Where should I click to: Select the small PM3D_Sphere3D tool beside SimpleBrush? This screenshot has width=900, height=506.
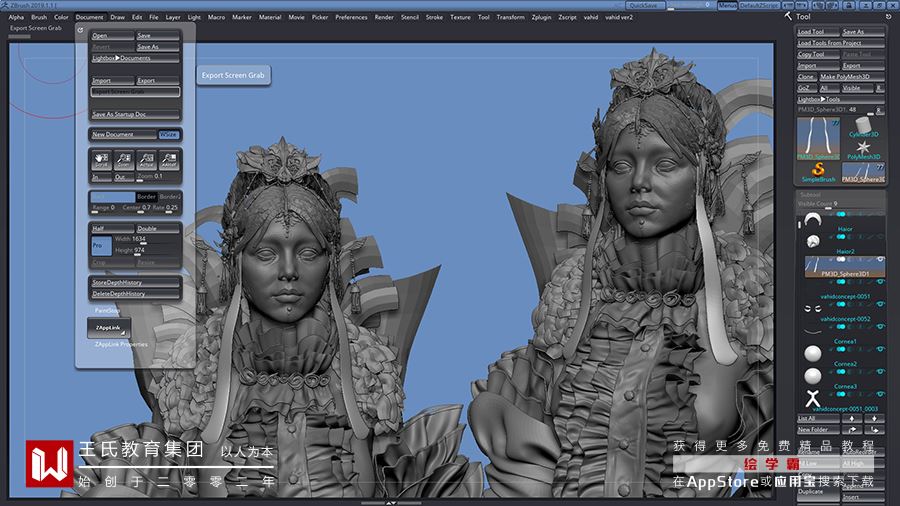(863, 173)
